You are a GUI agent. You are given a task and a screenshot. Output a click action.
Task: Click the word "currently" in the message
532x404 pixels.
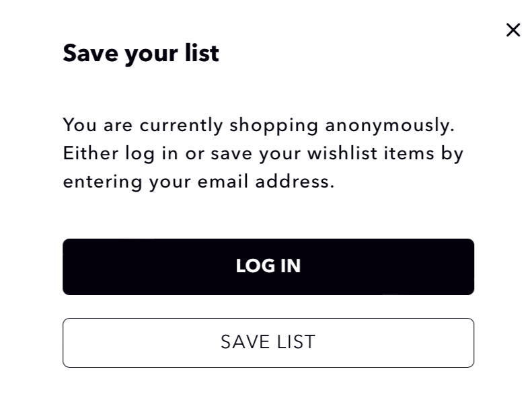point(181,125)
